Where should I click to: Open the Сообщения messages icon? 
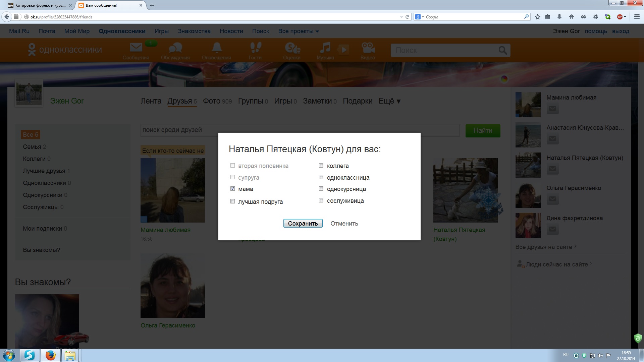(136, 51)
